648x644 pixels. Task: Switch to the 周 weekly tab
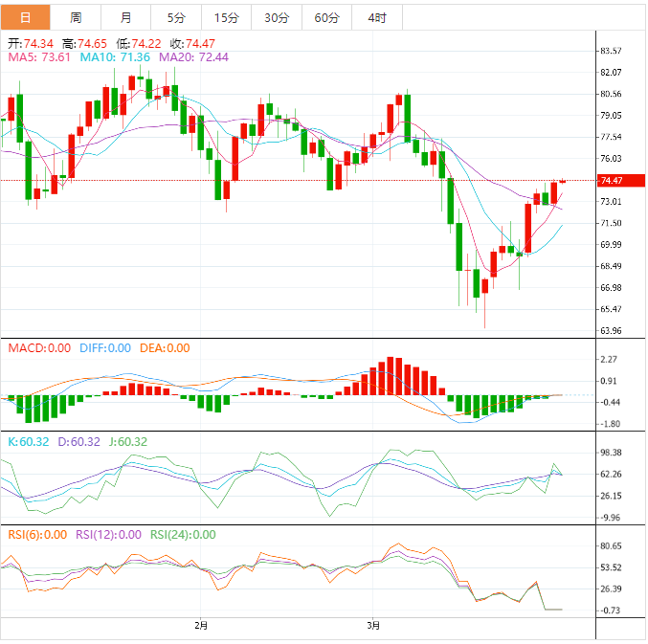pyautogui.click(x=76, y=17)
